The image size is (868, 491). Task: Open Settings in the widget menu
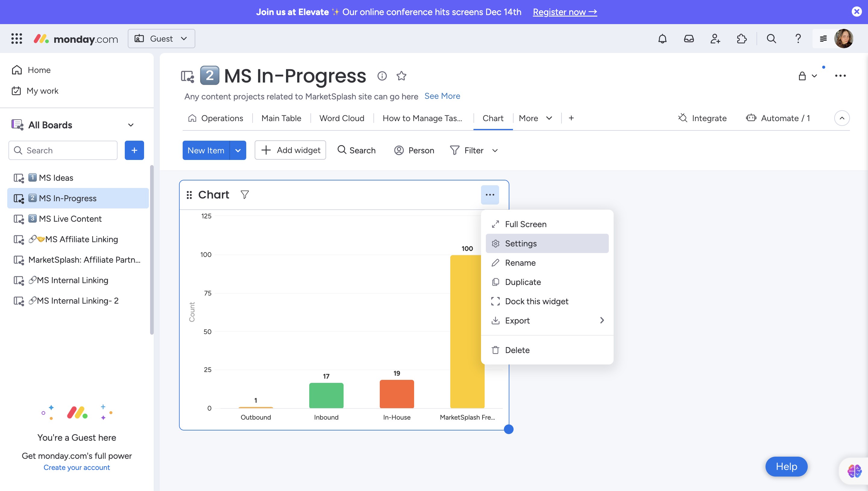547,243
